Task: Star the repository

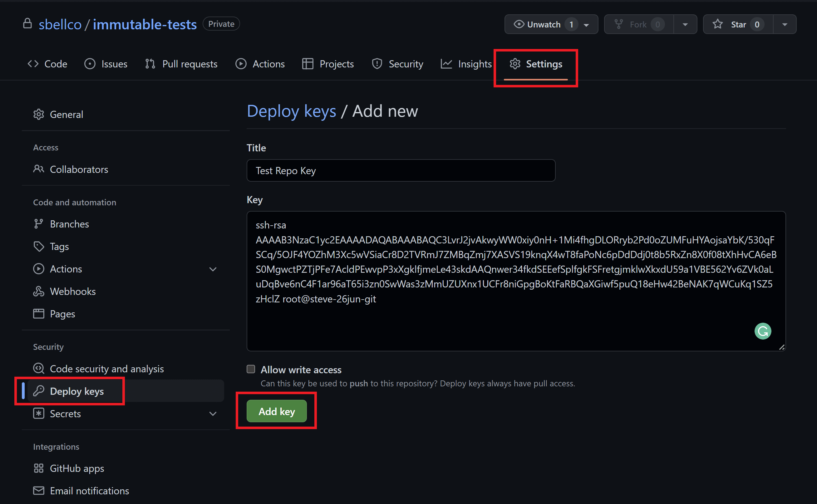Action: click(738, 24)
